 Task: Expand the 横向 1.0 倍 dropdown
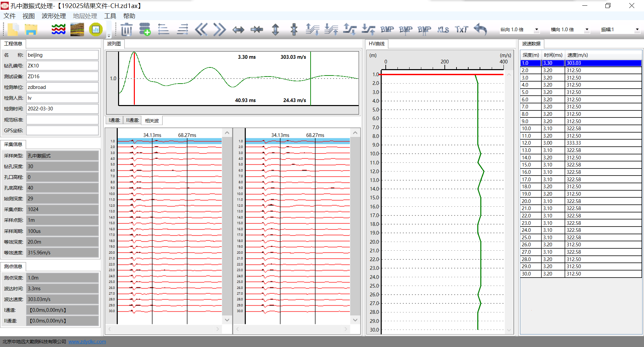click(587, 30)
